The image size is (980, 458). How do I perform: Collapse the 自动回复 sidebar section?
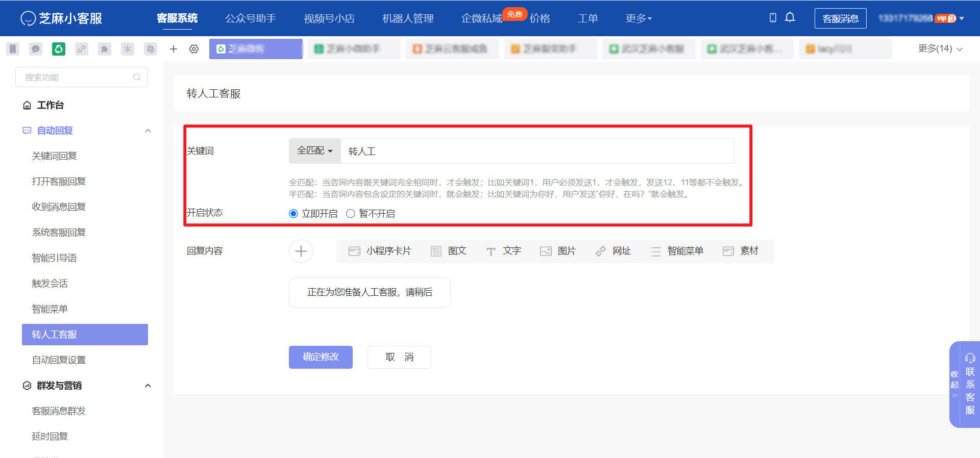coord(148,131)
